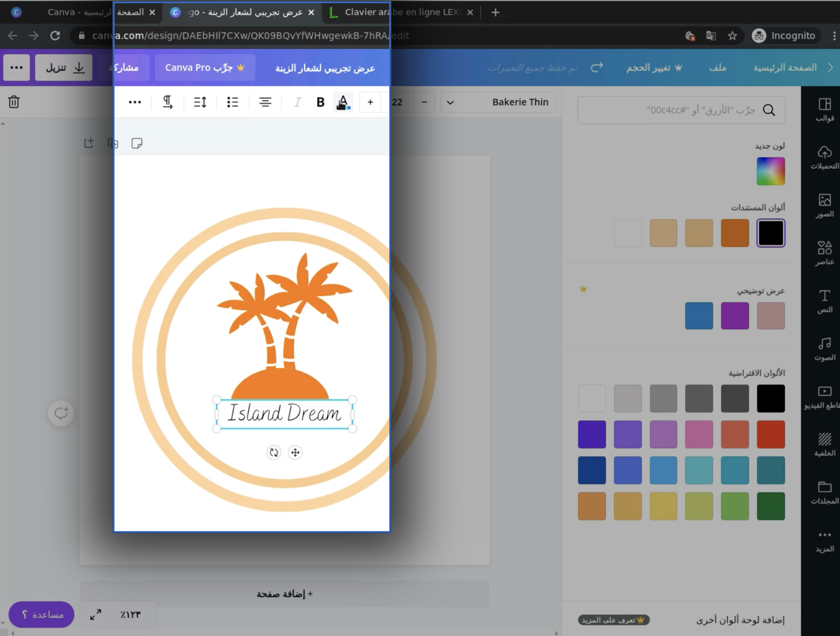This screenshot has width=840, height=636.
Task: Click the تنزيل download button
Action: tap(64, 68)
